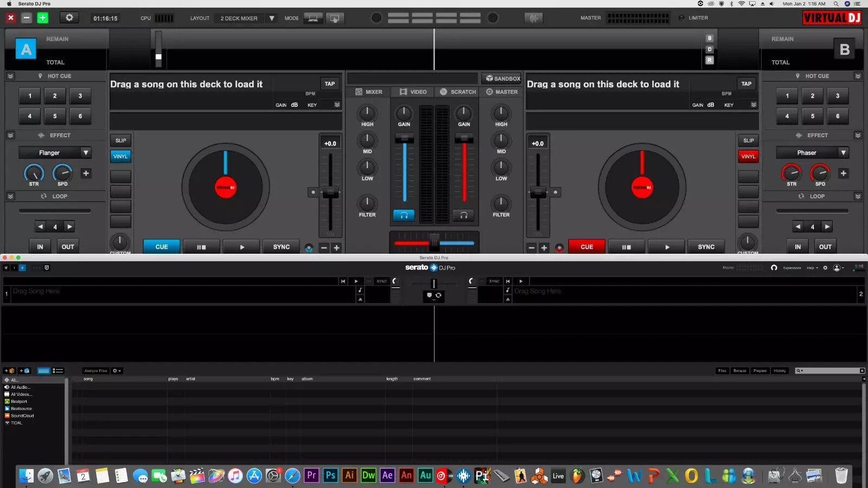Click Analyze Files in Serato

95,371
